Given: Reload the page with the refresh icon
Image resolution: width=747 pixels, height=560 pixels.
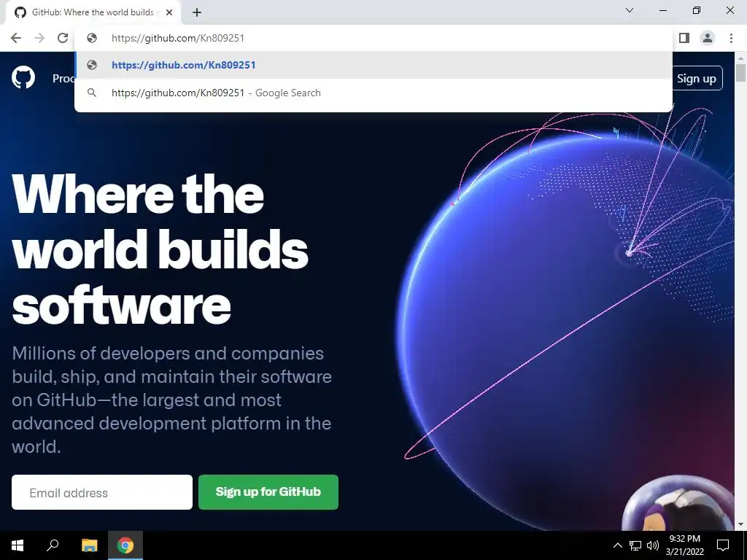Looking at the screenshot, I should click(63, 38).
